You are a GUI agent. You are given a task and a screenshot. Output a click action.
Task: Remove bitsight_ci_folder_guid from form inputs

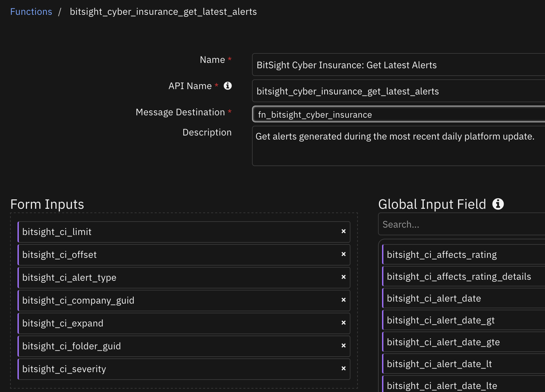point(343,346)
